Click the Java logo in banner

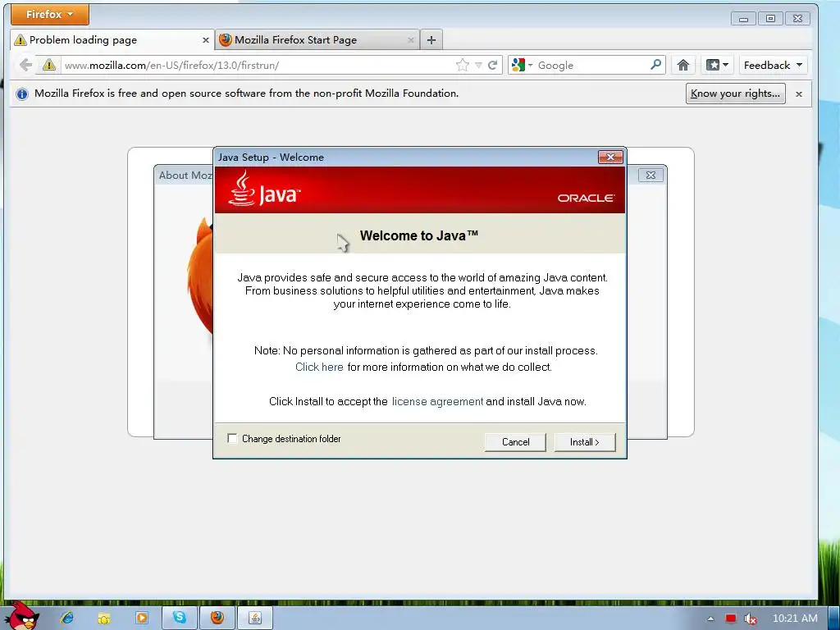click(x=264, y=189)
